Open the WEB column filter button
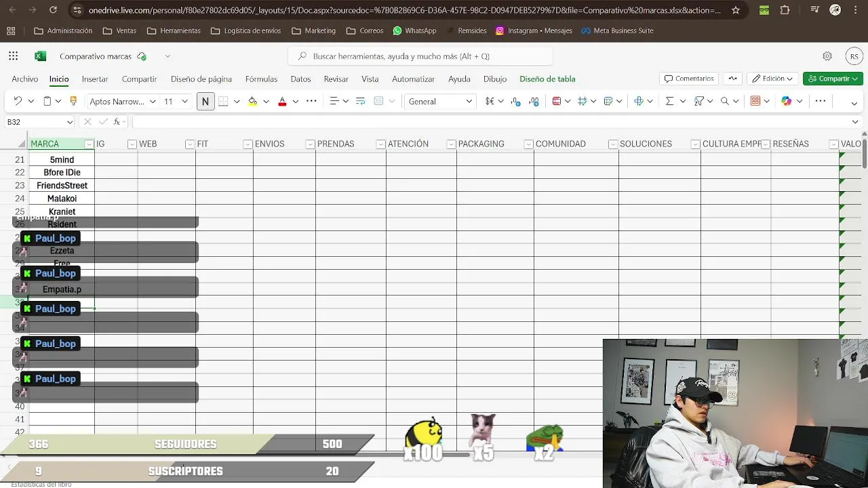This screenshot has height=488, width=868. pyautogui.click(x=190, y=144)
